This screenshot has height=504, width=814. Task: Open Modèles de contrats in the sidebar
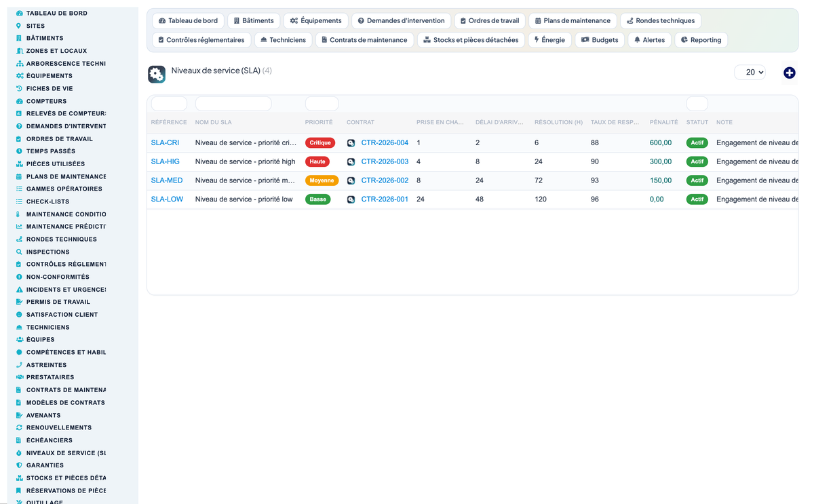click(66, 403)
